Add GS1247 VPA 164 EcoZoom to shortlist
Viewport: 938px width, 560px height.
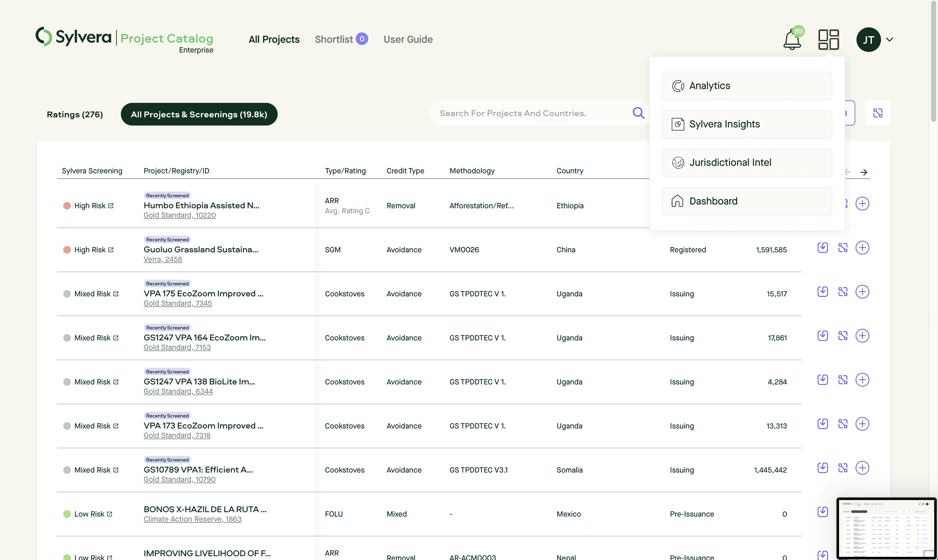(x=862, y=336)
